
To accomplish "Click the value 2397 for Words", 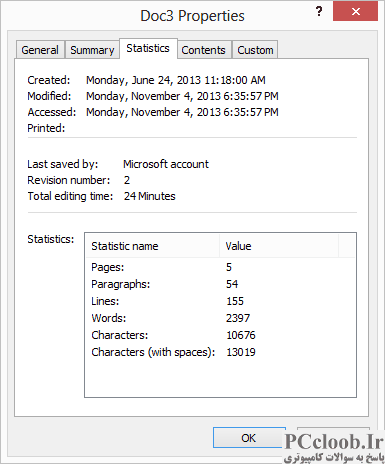I will pos(238,318).
